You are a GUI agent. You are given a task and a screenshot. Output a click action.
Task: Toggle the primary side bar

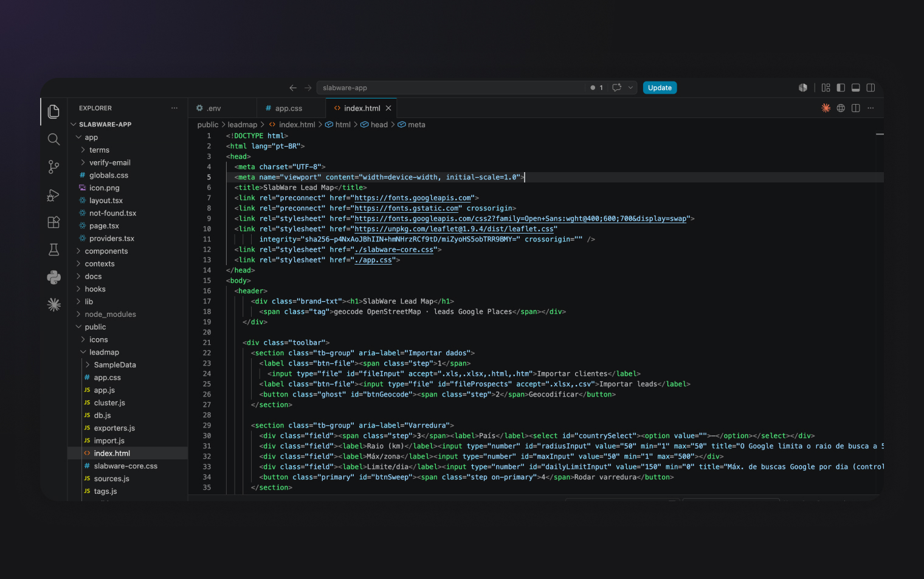click(x=841, y=88)
